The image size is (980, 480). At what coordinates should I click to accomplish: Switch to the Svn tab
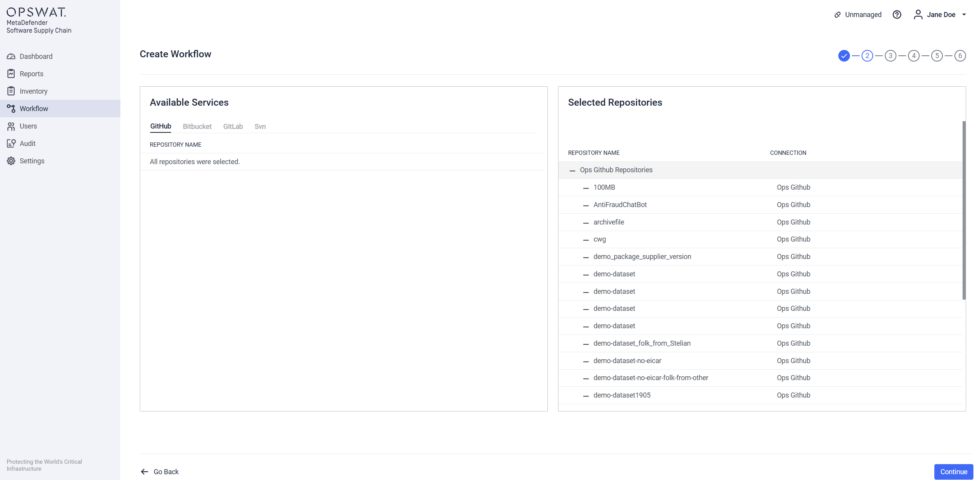coord(260,127)
